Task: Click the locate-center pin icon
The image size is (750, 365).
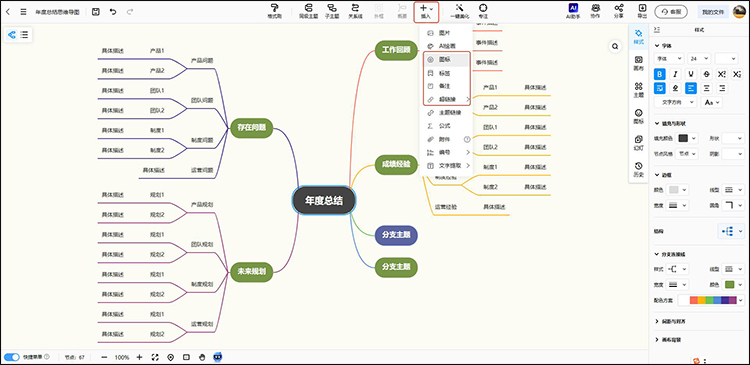Action: click(171, 357)
